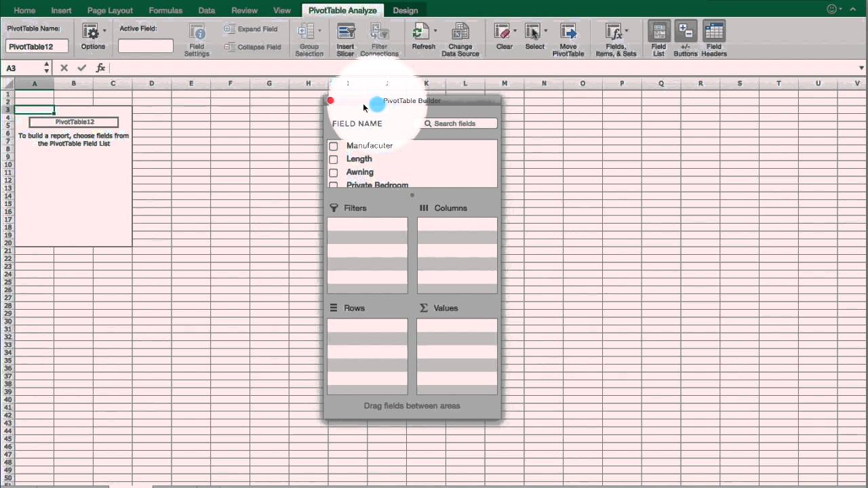Open the Page Layout tab
The image size is (868, 488).
[x=110, y=10]
